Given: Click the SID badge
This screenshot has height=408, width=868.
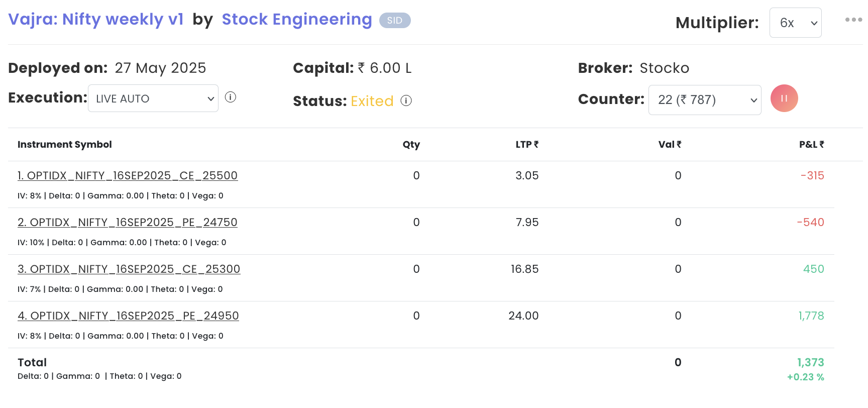Looking at the screenshot, I should [395, 21].
